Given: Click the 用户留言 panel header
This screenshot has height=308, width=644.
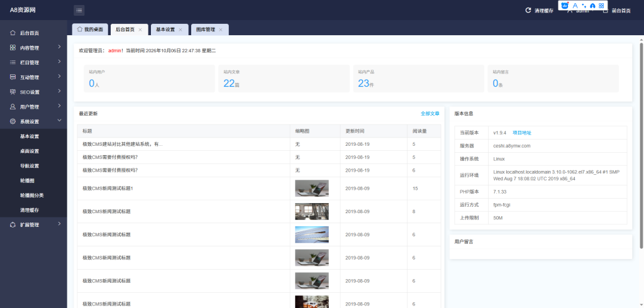Looking at the screenshot, I should pos(540,241).
